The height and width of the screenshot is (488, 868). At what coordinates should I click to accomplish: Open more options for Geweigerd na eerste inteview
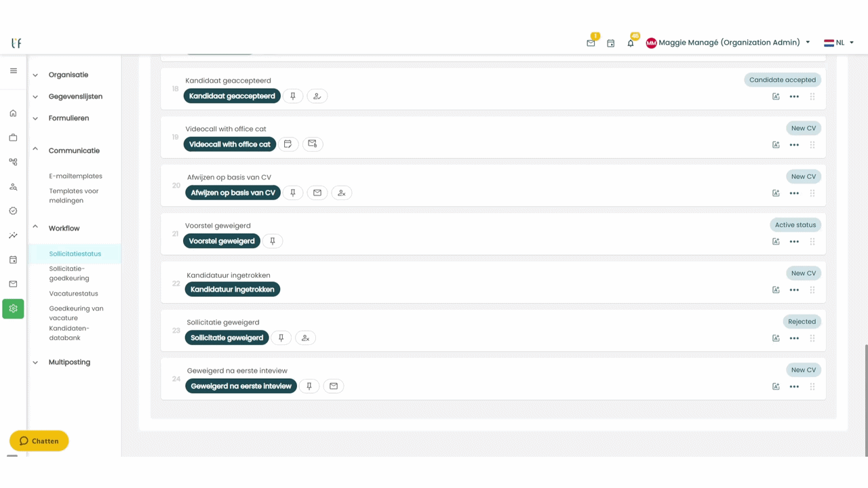794,387
